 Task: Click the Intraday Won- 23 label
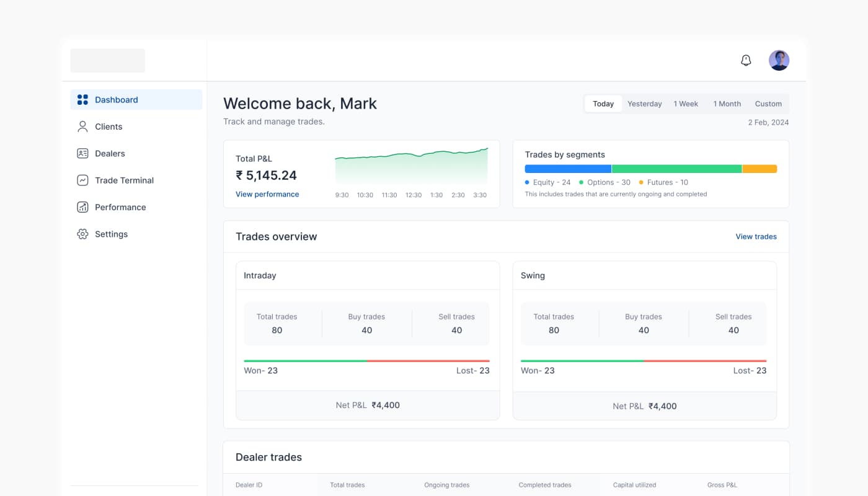(260, 371)
